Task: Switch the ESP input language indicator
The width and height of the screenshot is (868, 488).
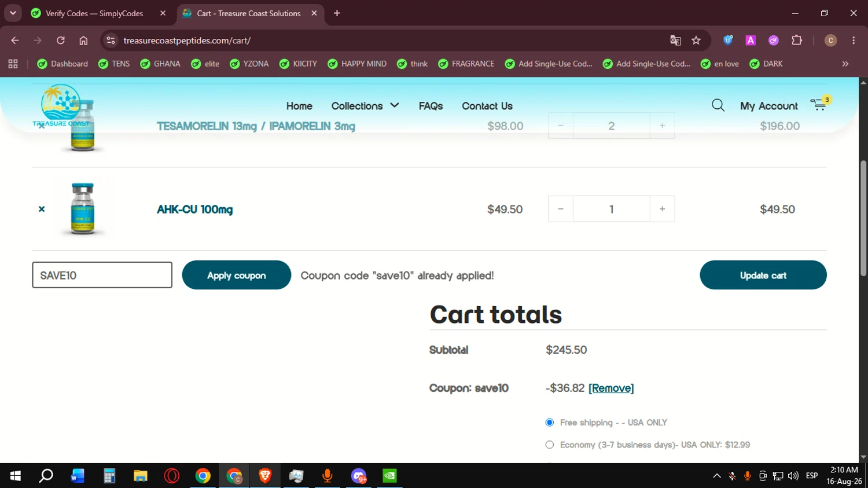Action: click(812, 476)
